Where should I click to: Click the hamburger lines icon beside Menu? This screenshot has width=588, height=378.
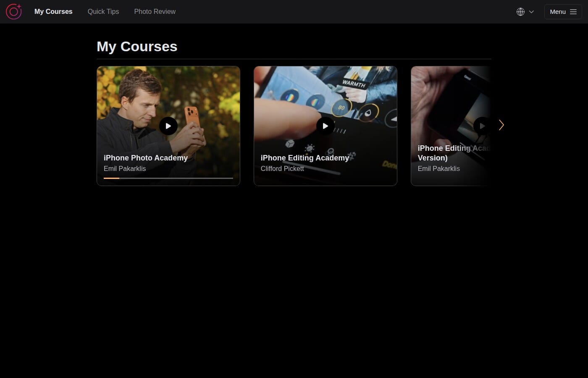(573, 12)
